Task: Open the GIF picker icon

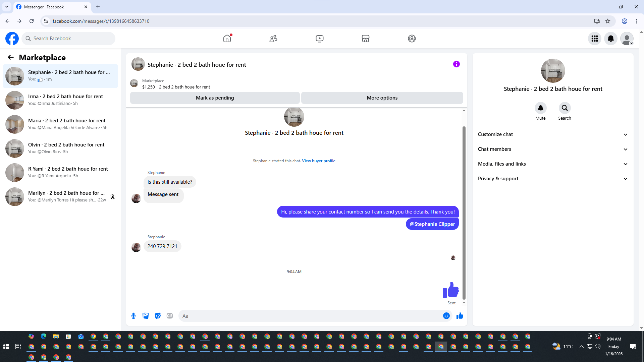Action: [170, 316]
